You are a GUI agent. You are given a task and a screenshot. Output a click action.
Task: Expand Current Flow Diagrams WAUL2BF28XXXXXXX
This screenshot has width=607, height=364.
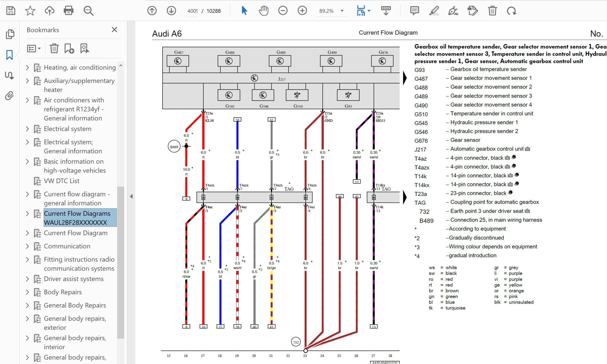28,213
